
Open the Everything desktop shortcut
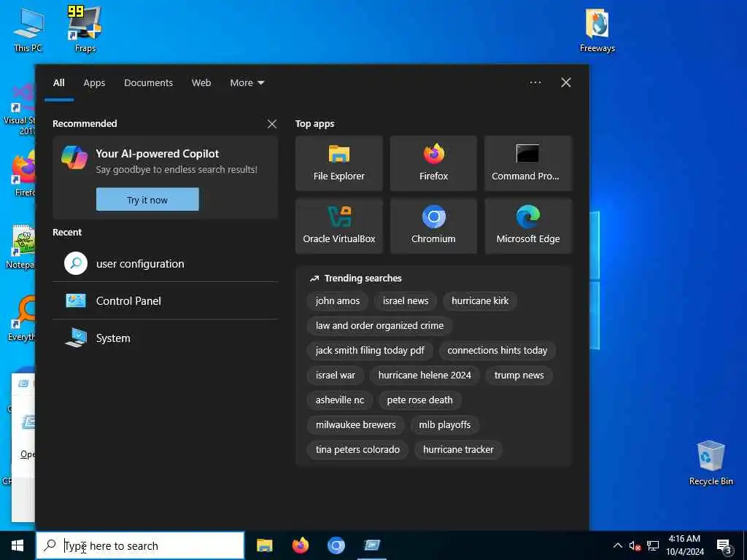tap(21, 318)
